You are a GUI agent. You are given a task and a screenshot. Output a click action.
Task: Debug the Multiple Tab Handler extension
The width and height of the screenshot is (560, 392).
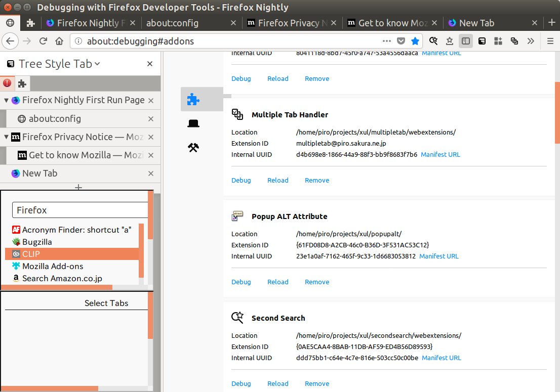click(x=241, y=181)
